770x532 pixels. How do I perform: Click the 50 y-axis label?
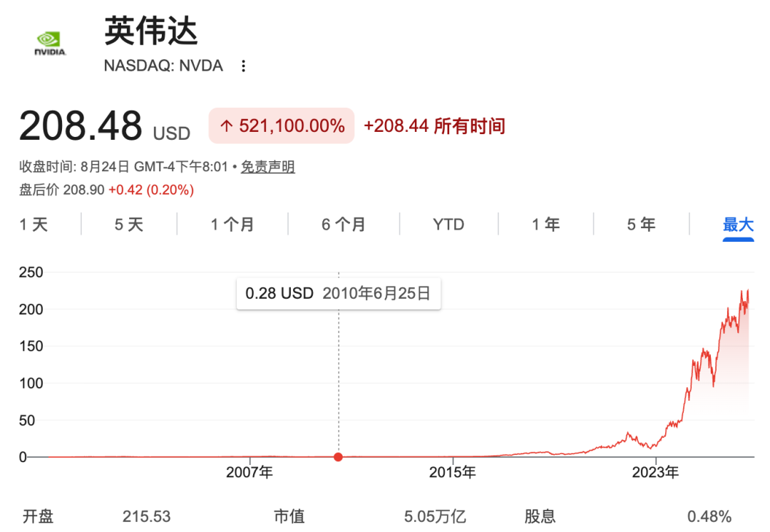27,421
